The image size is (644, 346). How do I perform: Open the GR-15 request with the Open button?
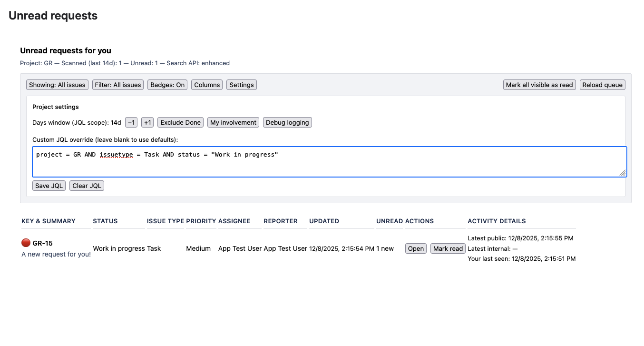coord(415,248)
